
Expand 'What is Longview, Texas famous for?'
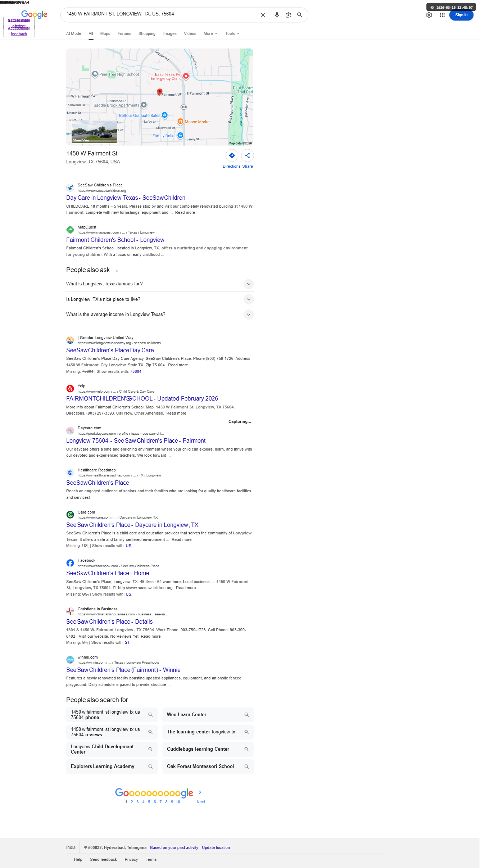pos(160,284)
